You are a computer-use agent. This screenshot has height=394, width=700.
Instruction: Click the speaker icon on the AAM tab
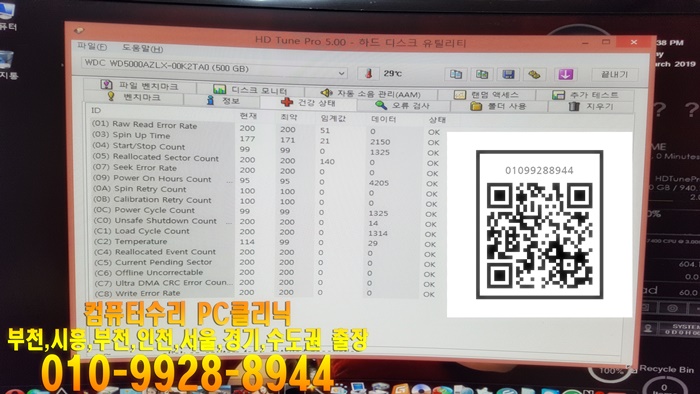[326, 92]
